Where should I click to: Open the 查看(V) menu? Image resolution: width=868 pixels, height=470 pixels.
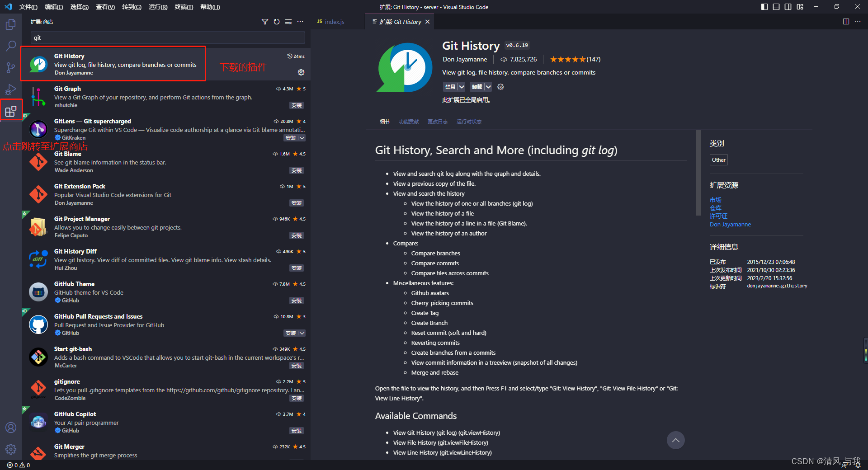(x=105, y=7)
